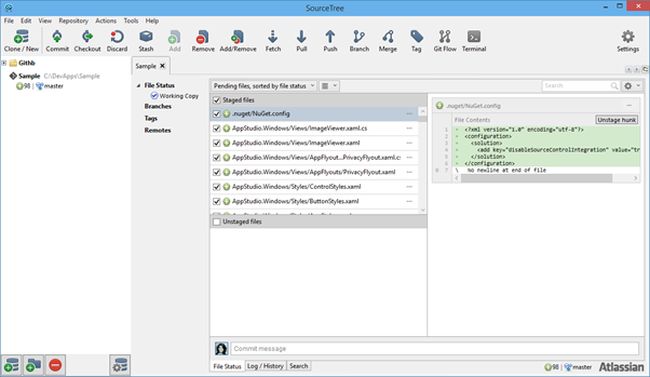The width and height of the screenshot is (650, 377).
Task: Expand the Github bookmark folder
Action: click(x=4, y=63)
